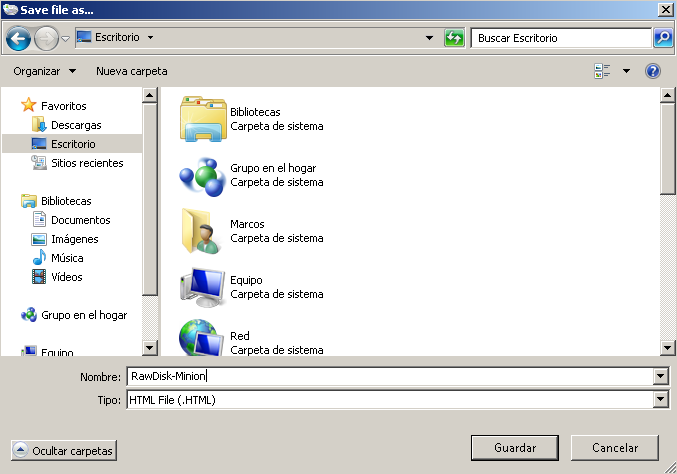Screen dimensions: 677x474
Task: Select the Bibliotecas folder icon in file list
Action: [203, 119]
